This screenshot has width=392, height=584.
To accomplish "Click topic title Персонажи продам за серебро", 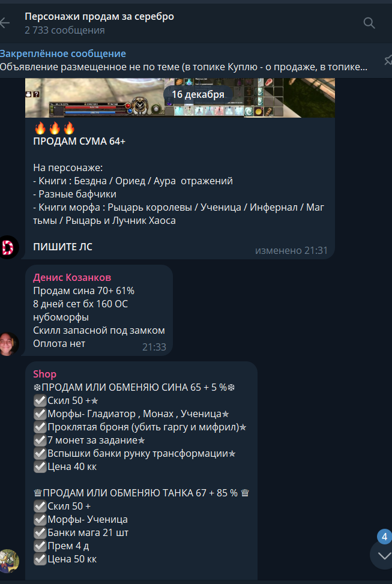I will pyautogui.click(x=99, y=16).
